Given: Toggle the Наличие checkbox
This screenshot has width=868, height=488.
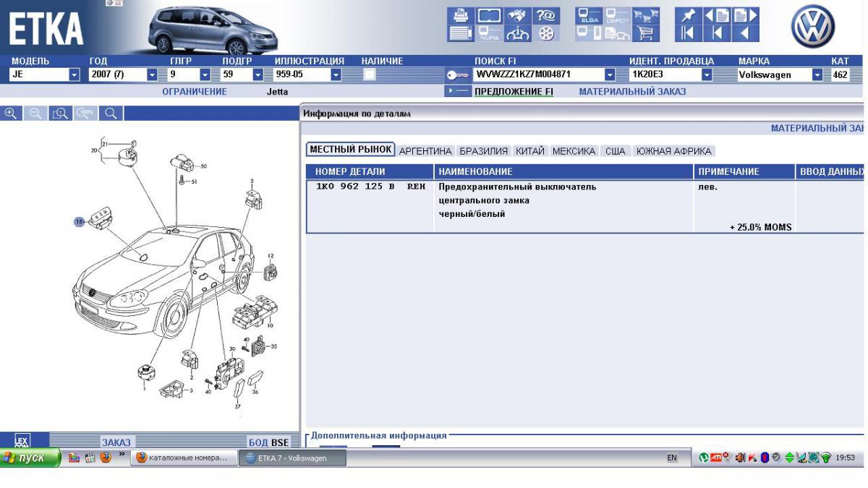Looking at the screenshot, I should 370,74.
